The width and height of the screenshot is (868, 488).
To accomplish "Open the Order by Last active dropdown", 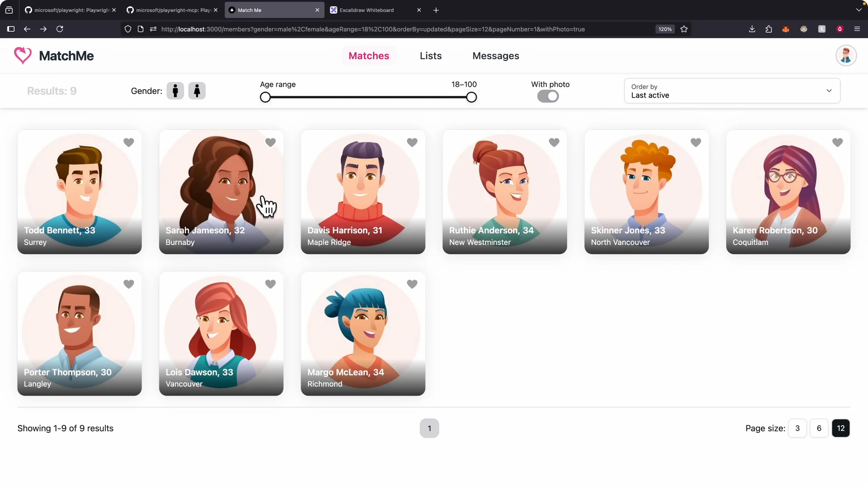I will [732, 91].
